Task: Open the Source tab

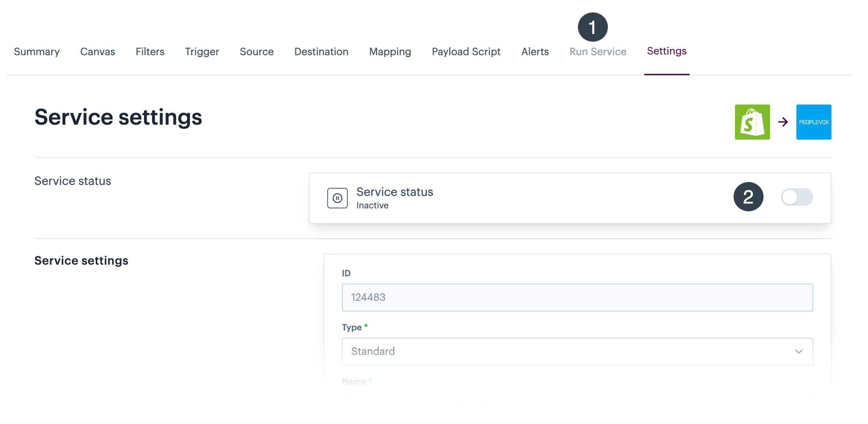Action: (256, 52)
